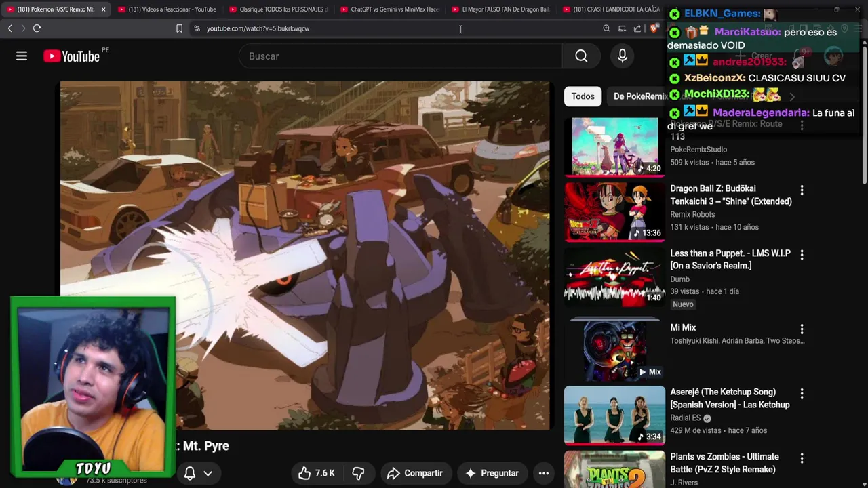Image resolution: width=868 pixels, height=488 pixels.
Task: Click inside the Buscar search field
Action: coord(400,56)
